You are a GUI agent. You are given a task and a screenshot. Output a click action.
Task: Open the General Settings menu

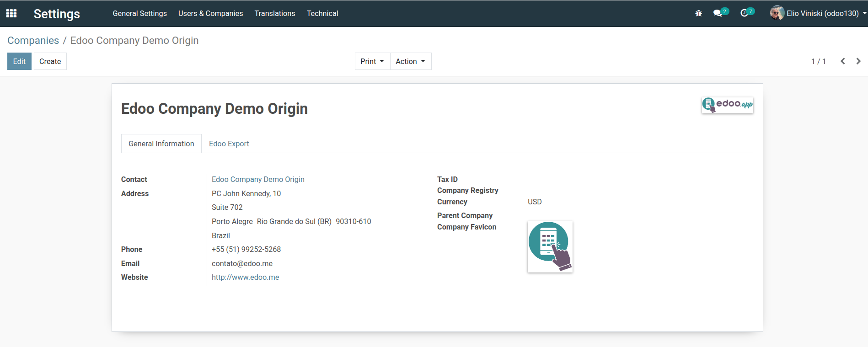pos(140,13)
